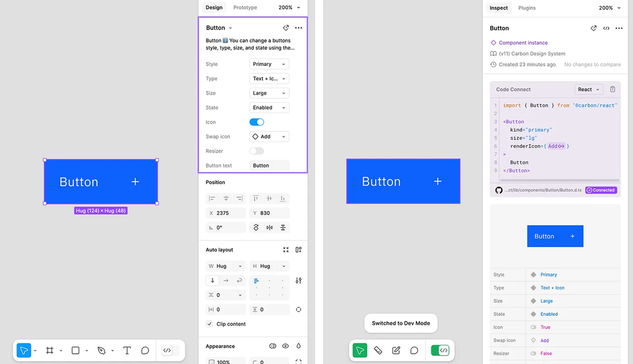633x364 pixels.
Task: Click the copy code clipboard icon
Action: (612, 89)
